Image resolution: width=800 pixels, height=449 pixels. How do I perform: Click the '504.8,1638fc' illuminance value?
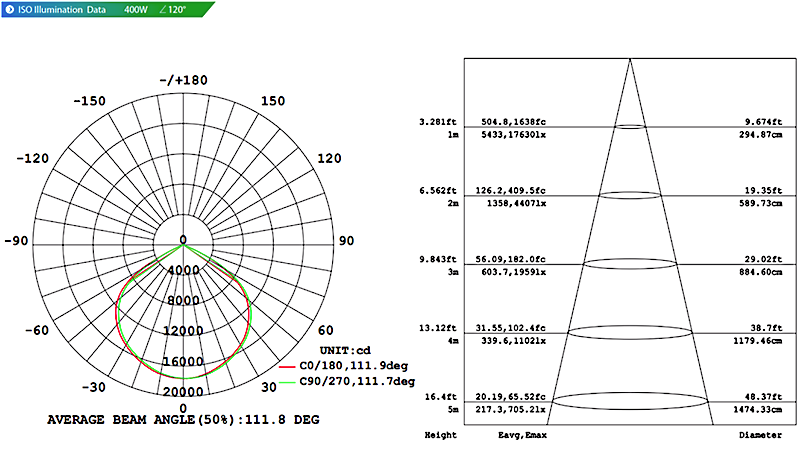[x=513, y=122]
